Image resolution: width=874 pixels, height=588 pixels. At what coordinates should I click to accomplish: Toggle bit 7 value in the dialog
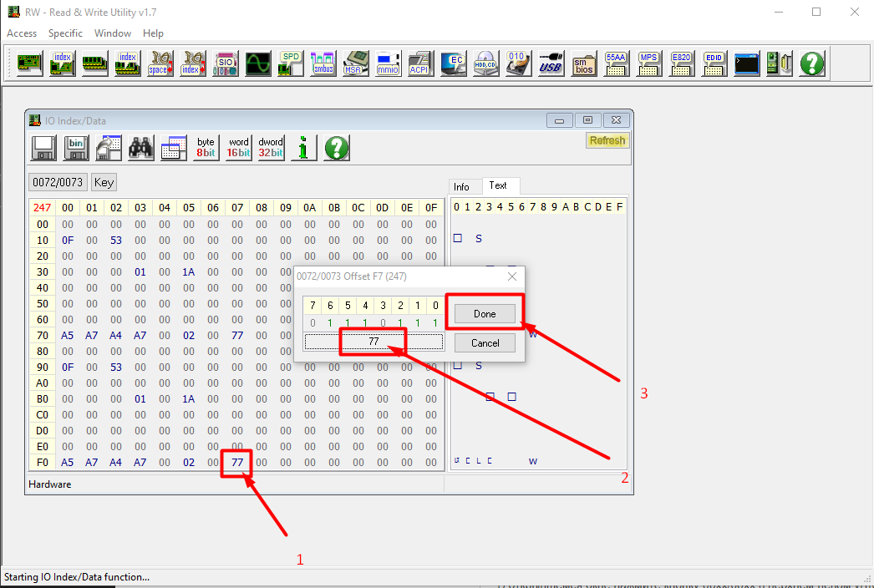[313, 322]
